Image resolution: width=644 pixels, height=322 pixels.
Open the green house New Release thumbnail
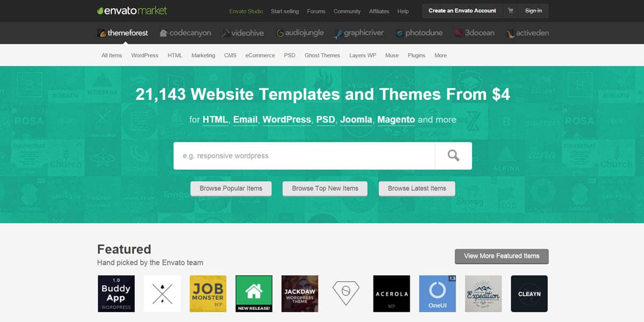coord(254,294)
